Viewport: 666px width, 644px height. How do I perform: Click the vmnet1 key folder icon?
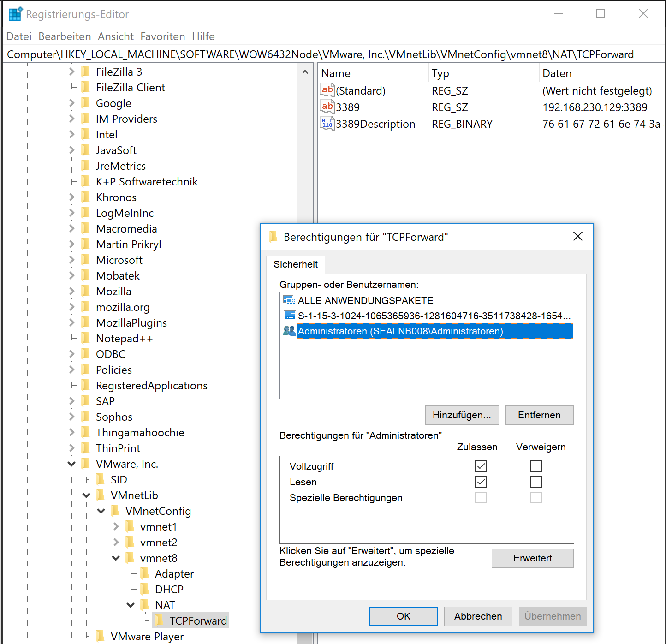click(130, 526)
